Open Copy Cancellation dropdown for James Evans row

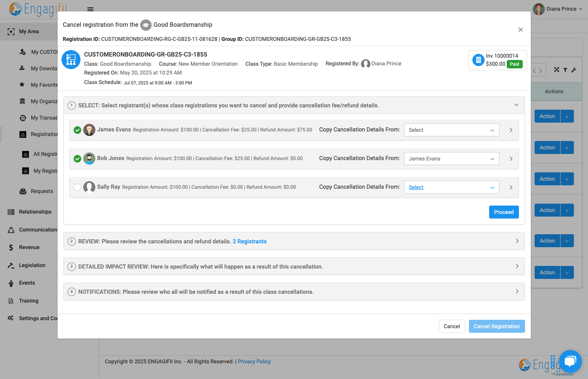pos(451,130)
